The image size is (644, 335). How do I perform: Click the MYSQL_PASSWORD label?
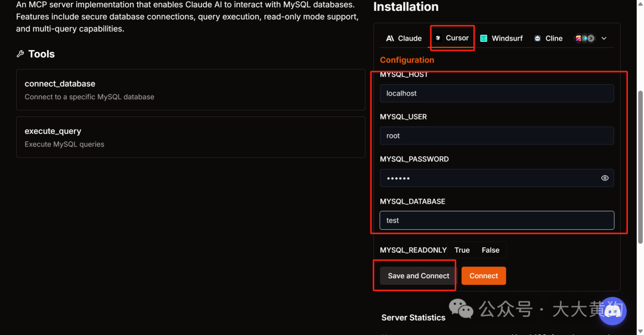coord(414,159)
